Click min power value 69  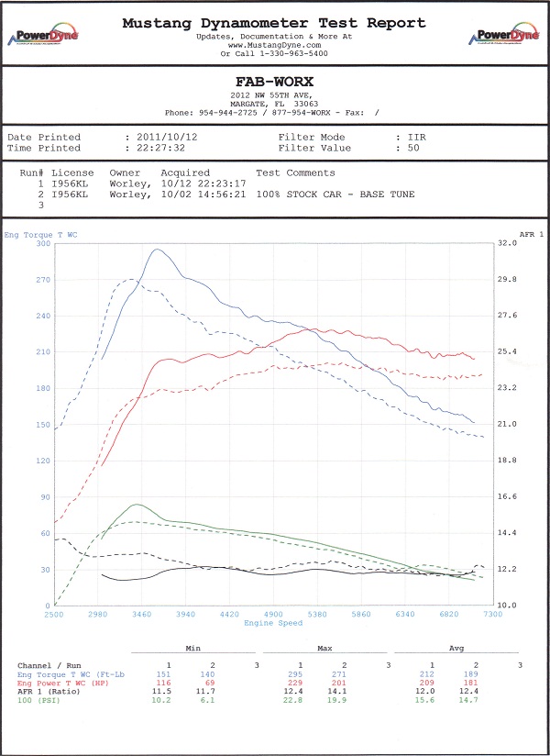click(210, 684)
